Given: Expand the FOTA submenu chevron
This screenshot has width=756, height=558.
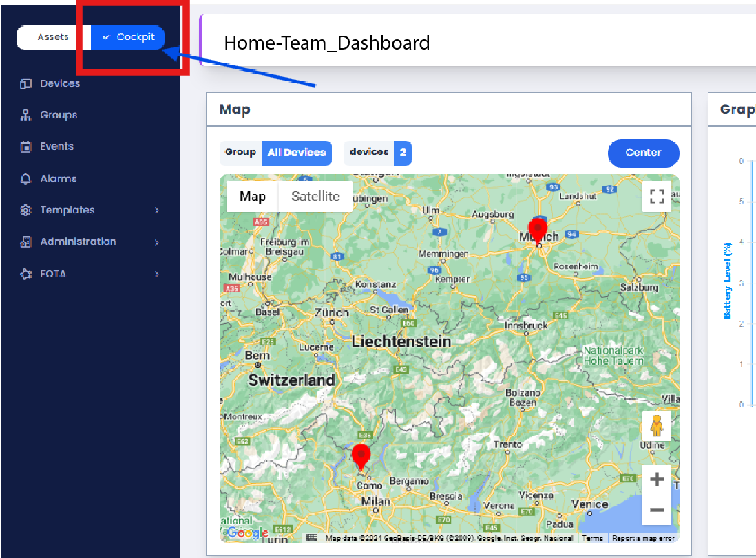Looking at the screenshot, I should coord(157,274).
